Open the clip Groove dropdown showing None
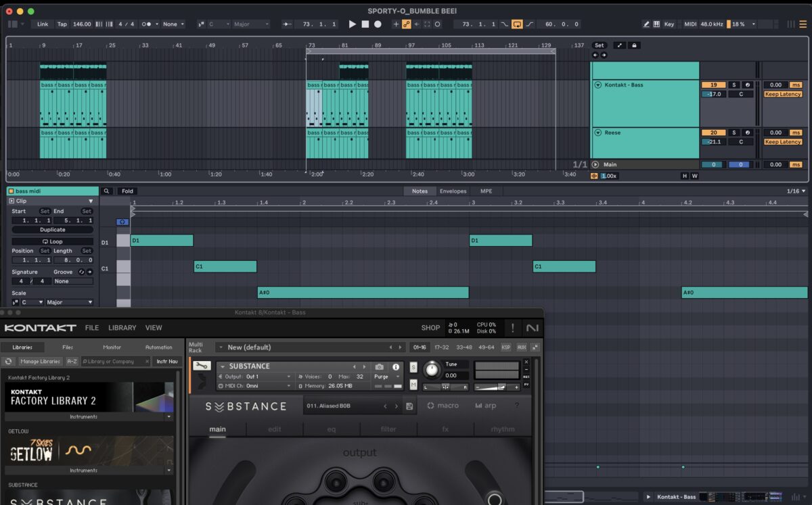 coord(73,281)
